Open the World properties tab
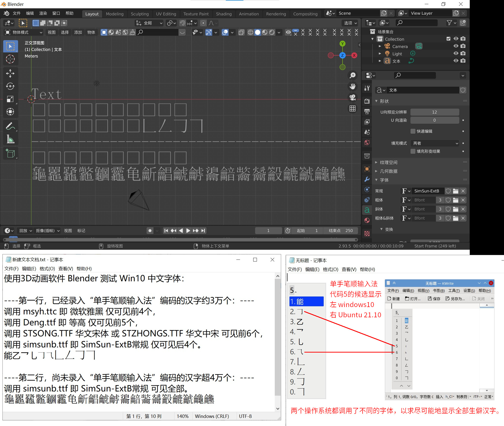 pos(367,142)
